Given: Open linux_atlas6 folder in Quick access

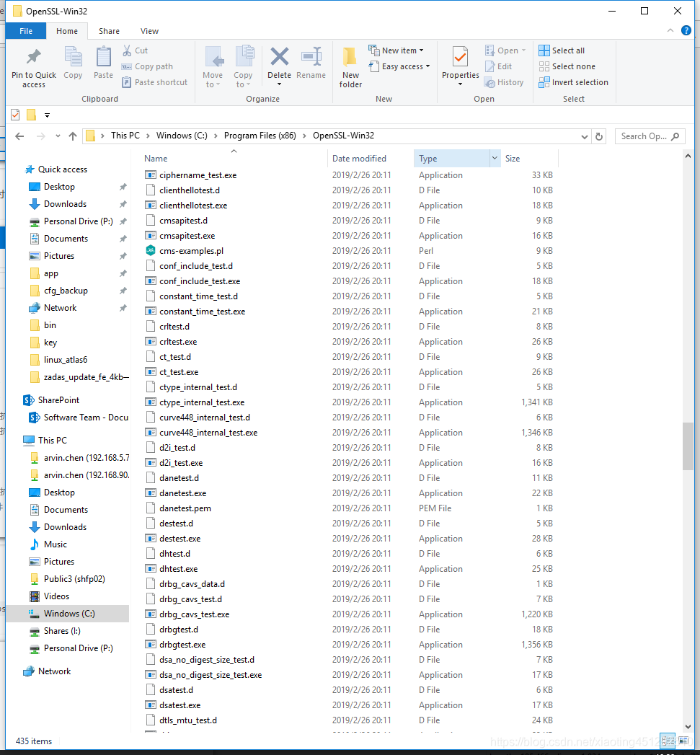Looking at the screenshot, I should click(66, 360).
